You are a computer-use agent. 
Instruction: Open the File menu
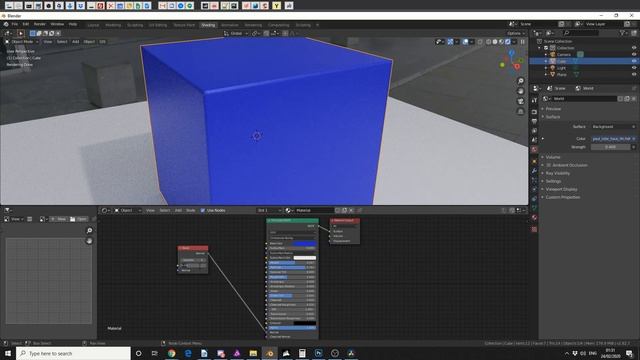click(x=15, y=24)
